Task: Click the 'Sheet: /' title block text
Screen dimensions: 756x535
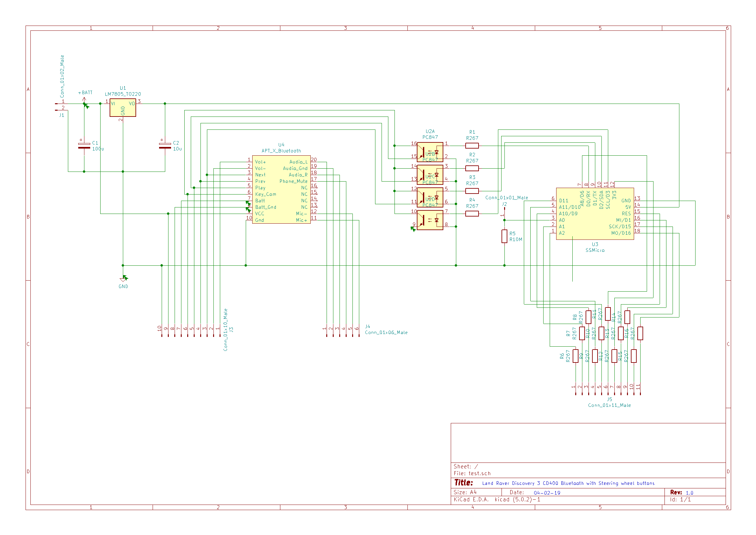Action: click(x=466, y=466)
